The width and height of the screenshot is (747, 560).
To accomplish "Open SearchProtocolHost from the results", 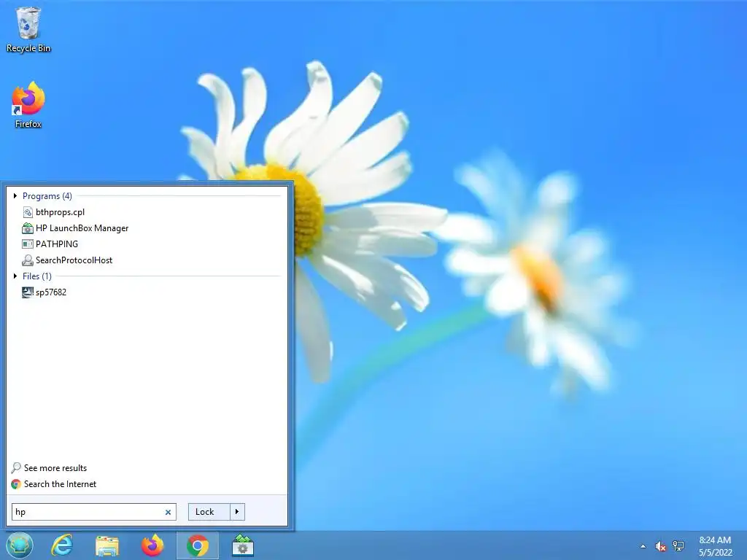I will [74, 260].
